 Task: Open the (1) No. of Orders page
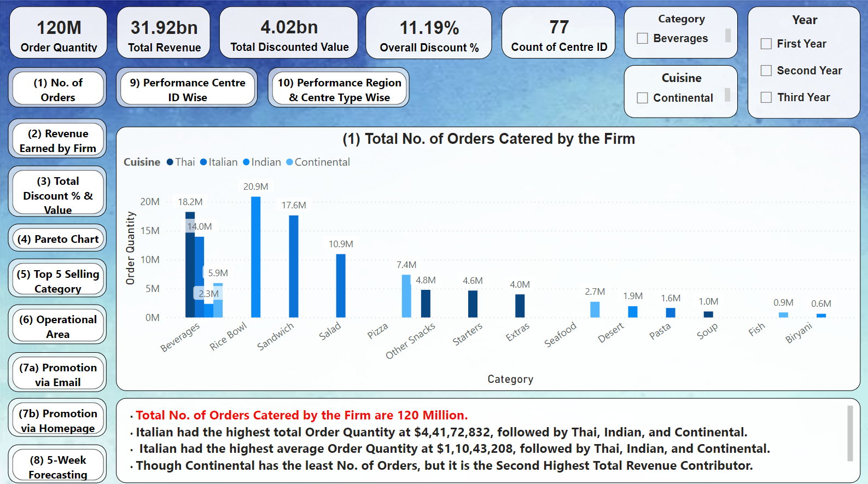57,88
